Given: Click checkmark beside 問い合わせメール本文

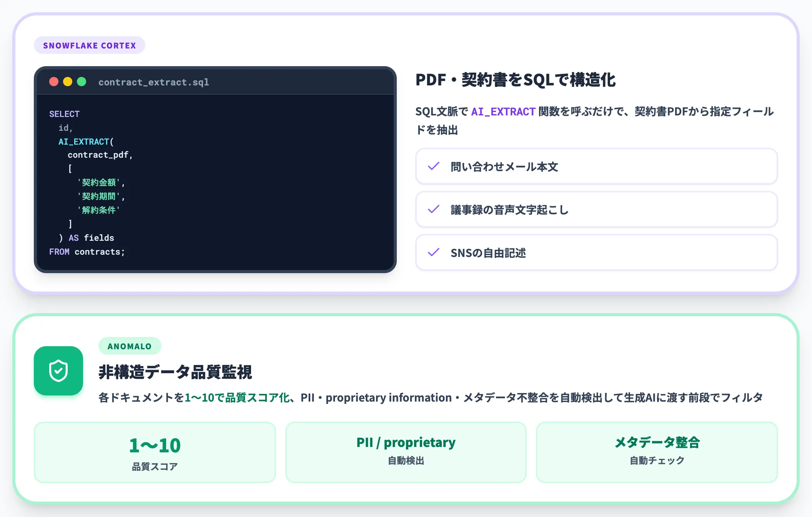Looking at the screenshot, I should click(434, 166).
